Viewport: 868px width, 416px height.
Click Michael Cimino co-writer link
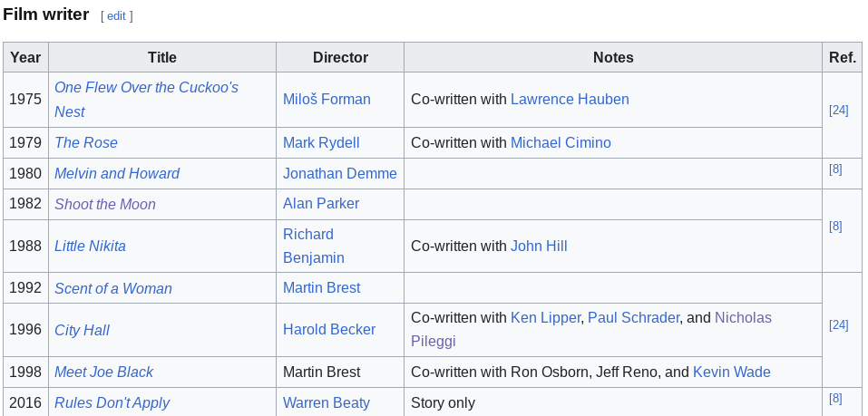point(561,143)
